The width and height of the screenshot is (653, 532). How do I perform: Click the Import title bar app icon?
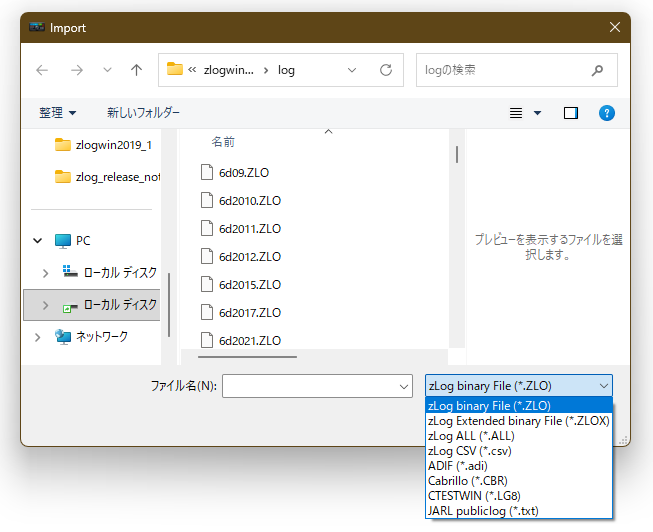click(37, 27)
